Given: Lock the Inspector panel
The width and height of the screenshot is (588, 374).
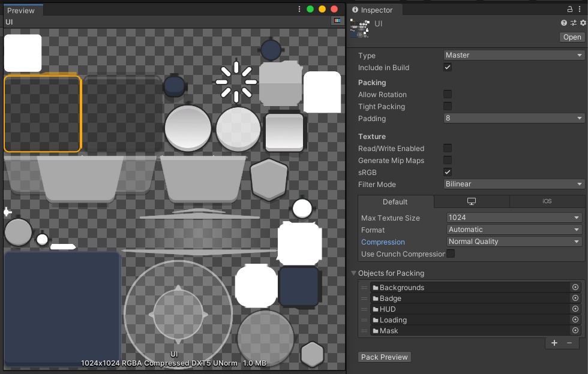Looking at the screenshot, I should tap(570, 10).
